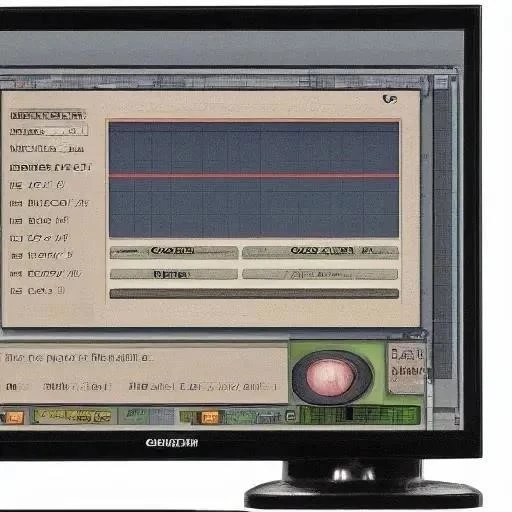Select the yellow-green taskbar button
512x512 pixels.
click(x=74, y=416)
